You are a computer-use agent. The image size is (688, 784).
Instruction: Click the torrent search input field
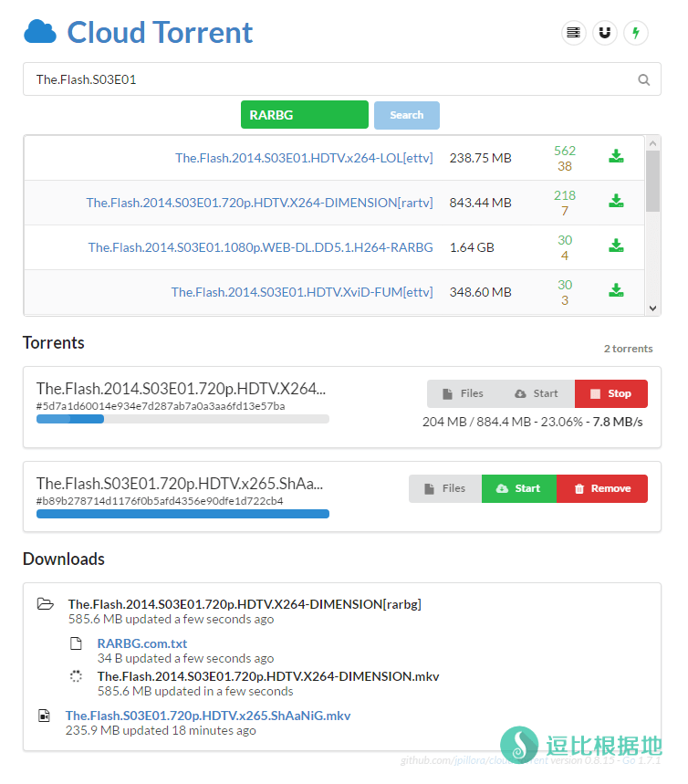(328, 80)
